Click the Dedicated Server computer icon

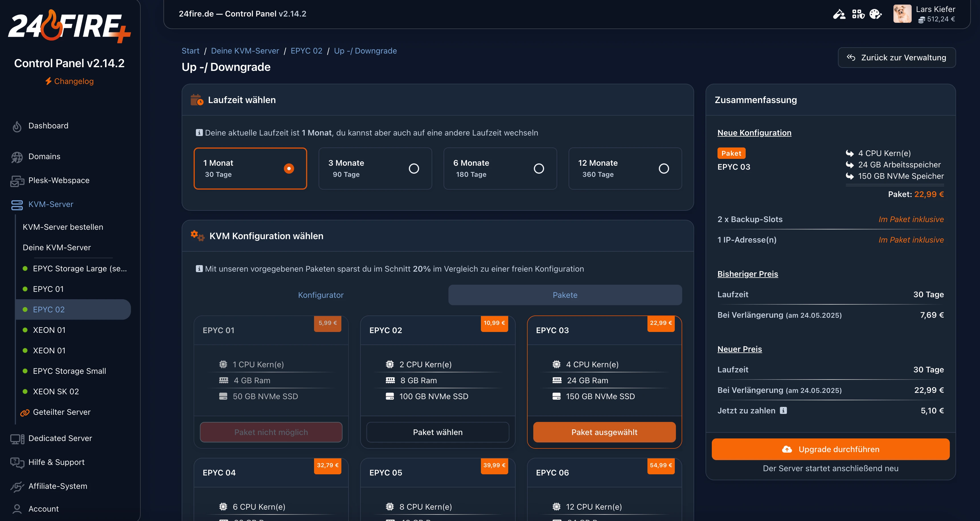click(x=17, y=439)
